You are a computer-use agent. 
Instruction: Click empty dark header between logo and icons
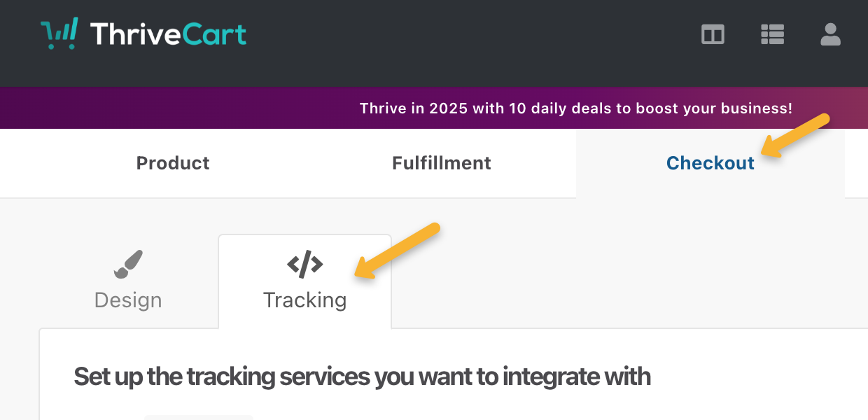(469, 34)
